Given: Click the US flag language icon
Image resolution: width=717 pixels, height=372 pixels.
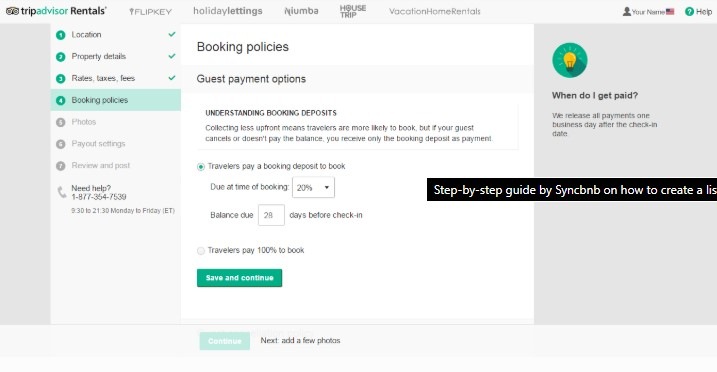Looking at the screenshot, I should coord(670,12).
